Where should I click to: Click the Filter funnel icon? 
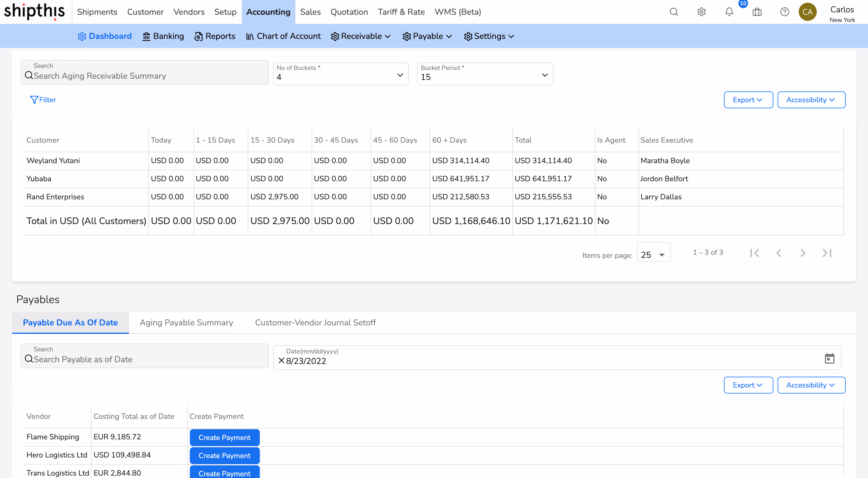(x=34, y=100)
